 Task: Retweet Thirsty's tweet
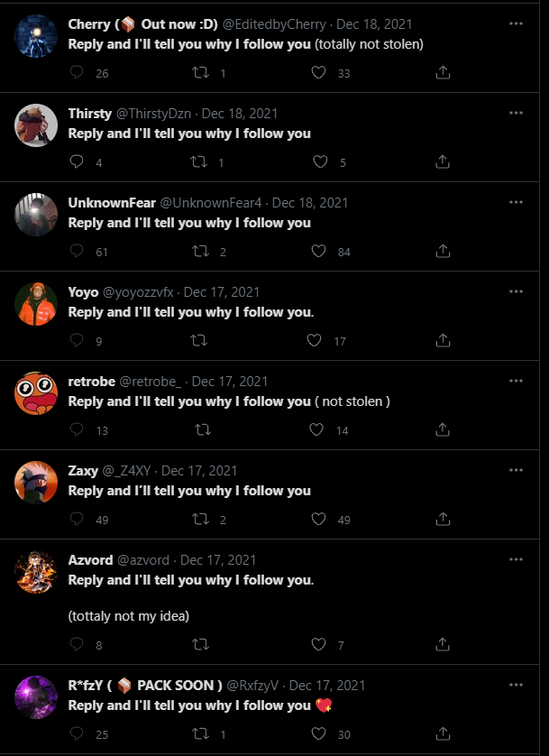199,162
